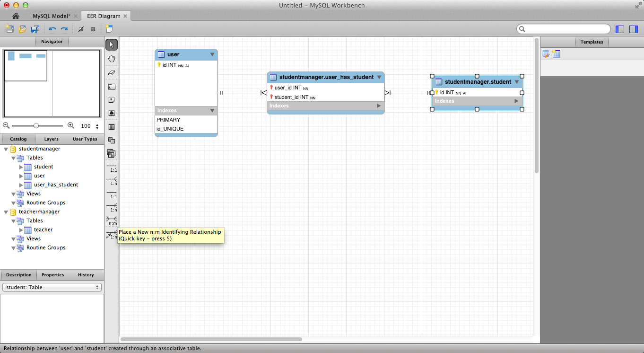Select the place new table tool
Viewport: 644px width, 353px height.
(x=112, y=127)
